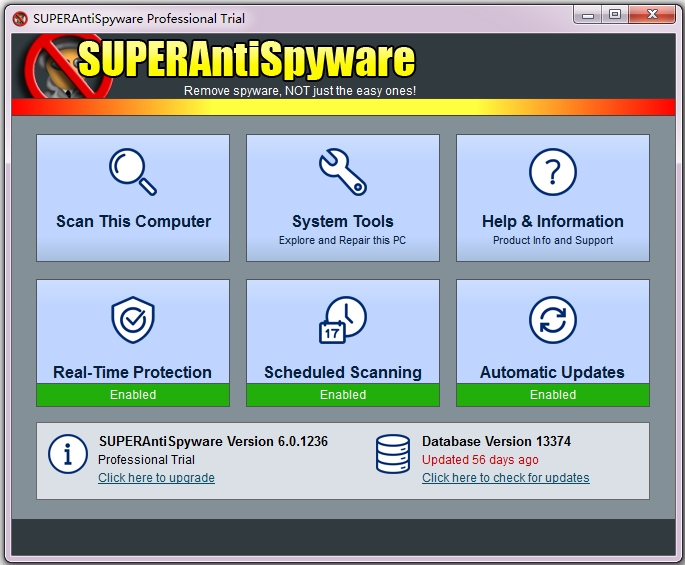Click the SUPERAntiSpyware logo in header
685x565 pixels.
(x=221, y=66)
